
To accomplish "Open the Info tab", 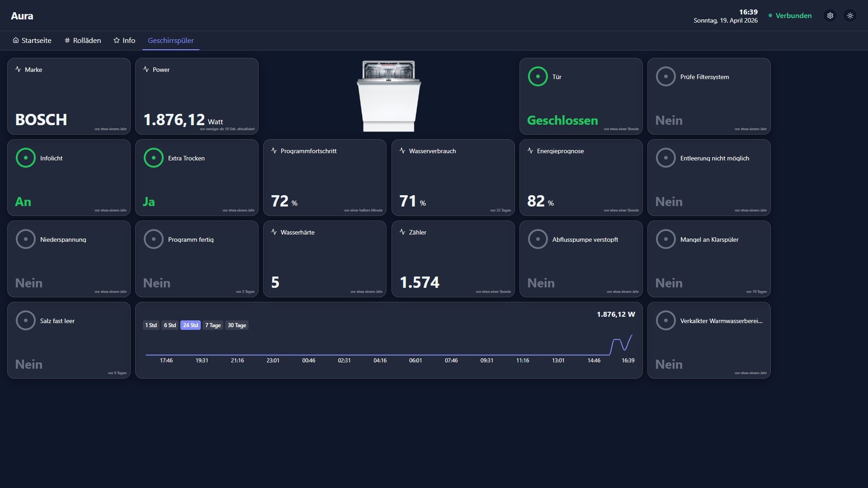I will click(x=124, y=41).
